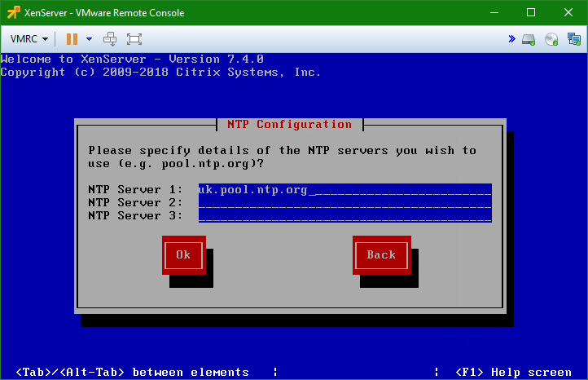Click the 'NTP Configuration' dialog title
Image resolution: width=588 pixels, height=380 pixels.
[289, 124]
